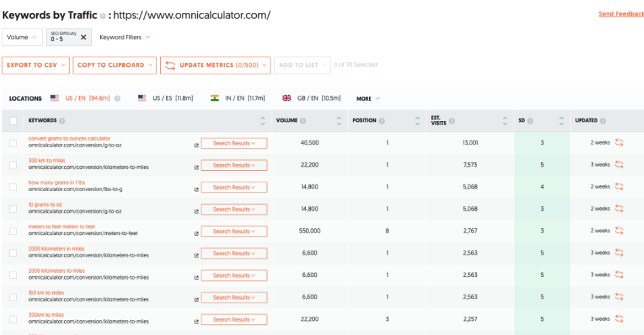This screenshot has width=644, height=335.
Task: Sort table by SD column arrows
Action: [x=562, y=121]
